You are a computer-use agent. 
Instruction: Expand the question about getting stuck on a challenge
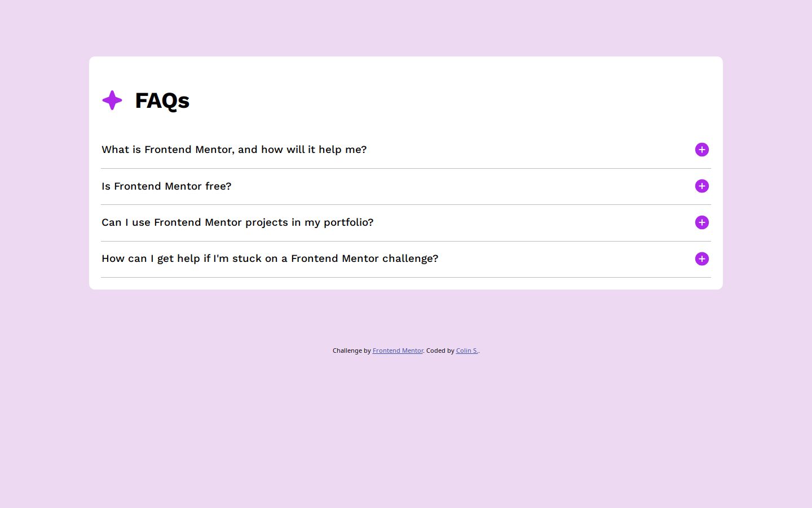coord(270,259)
